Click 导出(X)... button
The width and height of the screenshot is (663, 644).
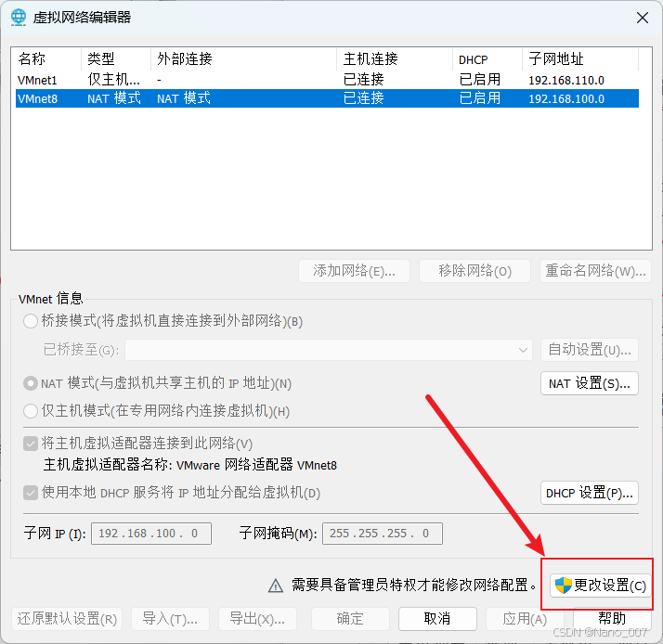257,619
